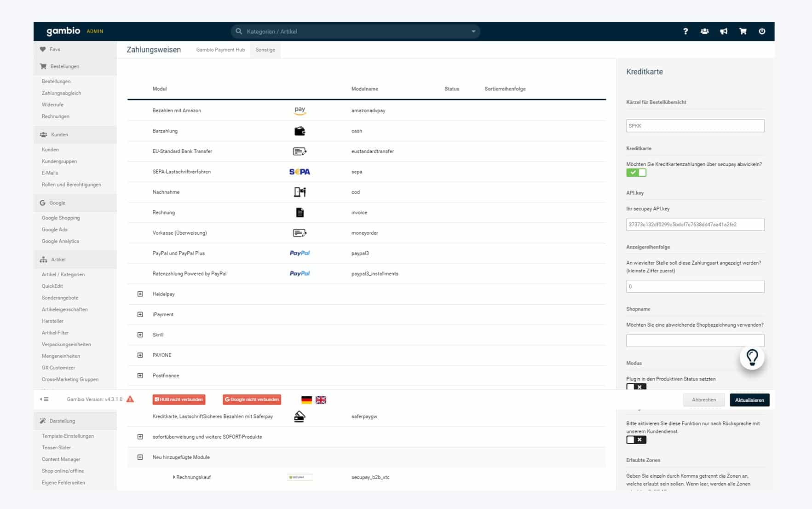
Task: Open the help icon in the top bar
Action: pyautogui.click(x=685, y=31)
